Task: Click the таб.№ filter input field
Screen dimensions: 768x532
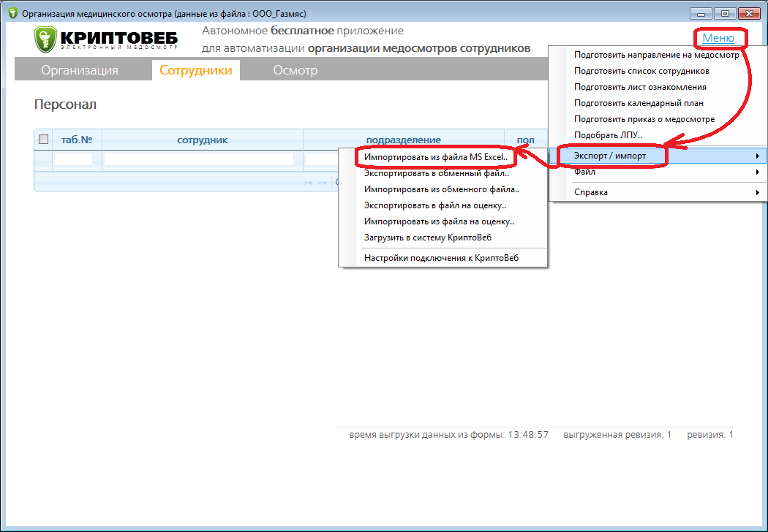Action: click(x=73, y=159)
